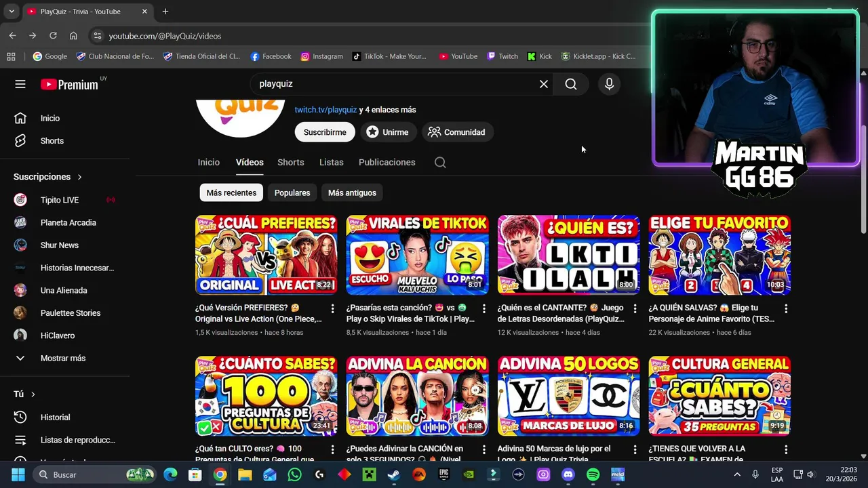The height and width of the screenshot is (488, 868).
Task: Open options menu for Qué tan CULTO eres video
Action: 332,449
